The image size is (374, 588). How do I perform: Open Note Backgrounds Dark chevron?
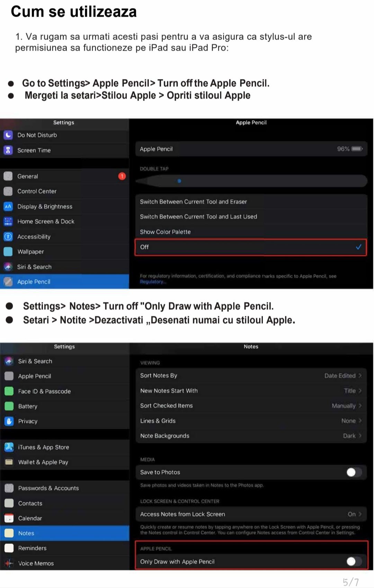pyautogui.click(x=360, y=436)
